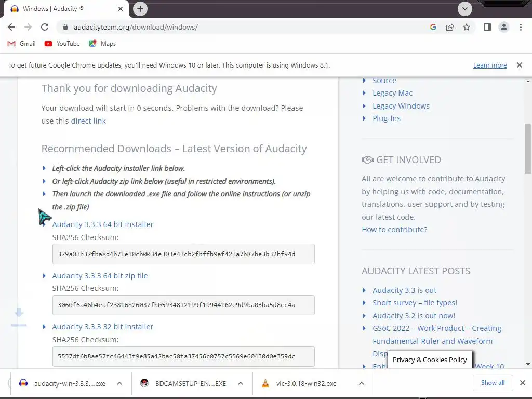The height and width of the screenshot is (399, 532).
Task: Bookmark this page with the star
Action: (467, 27)
